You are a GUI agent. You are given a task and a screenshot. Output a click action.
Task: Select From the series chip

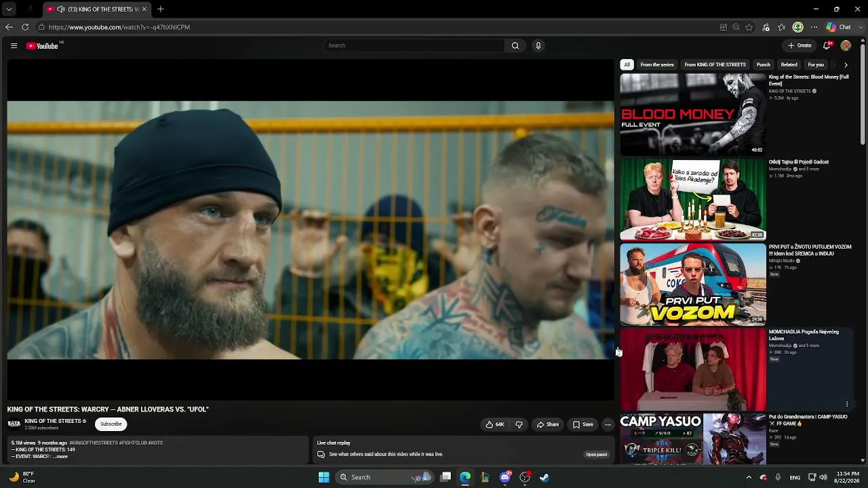[x=657, y=65]
